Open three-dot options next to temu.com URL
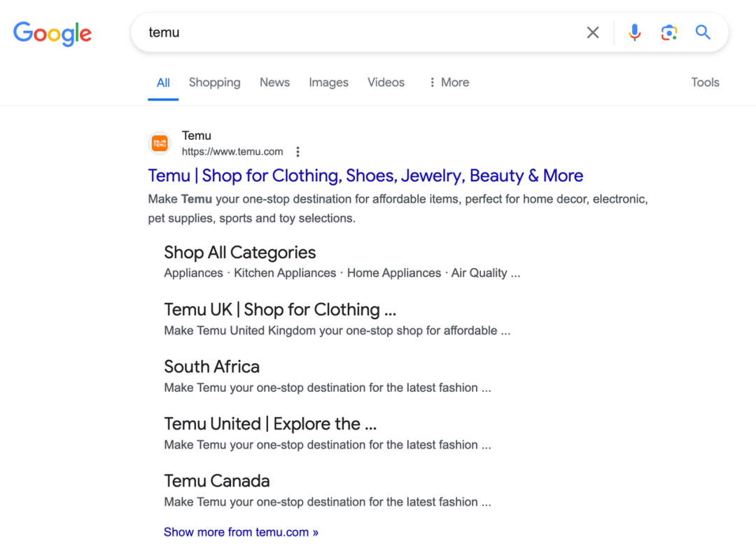 coord(298,152)
